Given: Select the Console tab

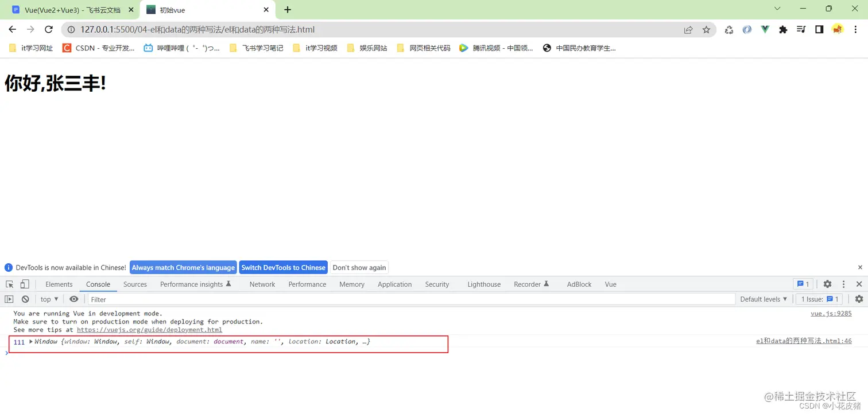Looking at the screenshot, I should coord(98,284).
